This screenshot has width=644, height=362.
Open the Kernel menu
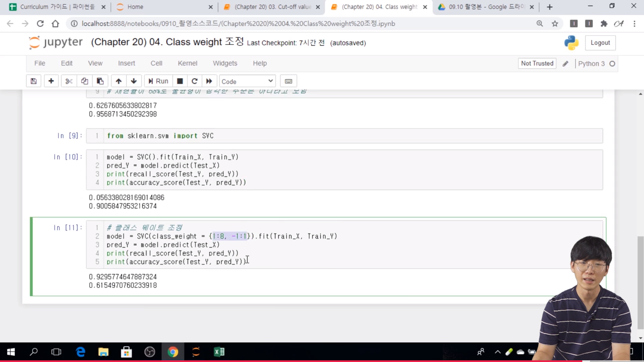(187, 63)
